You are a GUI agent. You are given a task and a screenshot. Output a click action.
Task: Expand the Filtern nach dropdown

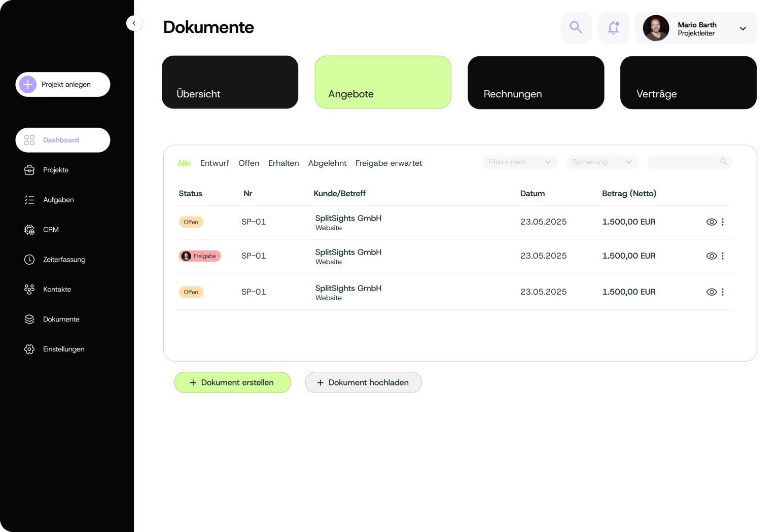[x=519, y=162]
